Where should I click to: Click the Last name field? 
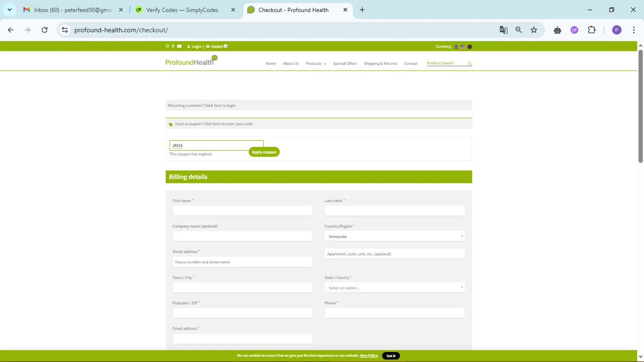click(395, 210)
